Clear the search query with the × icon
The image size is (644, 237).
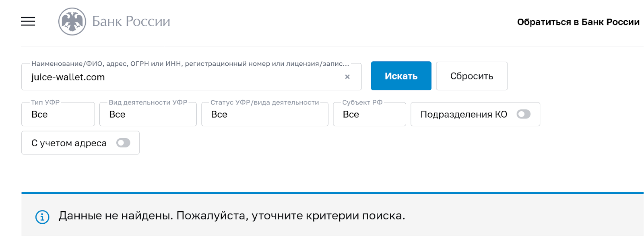point(348,77)
